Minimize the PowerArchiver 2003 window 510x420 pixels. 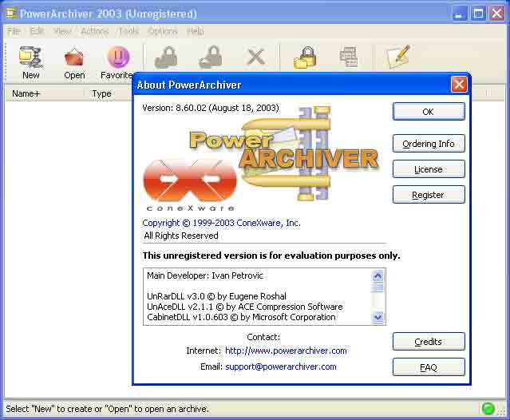tap(459, 14)
